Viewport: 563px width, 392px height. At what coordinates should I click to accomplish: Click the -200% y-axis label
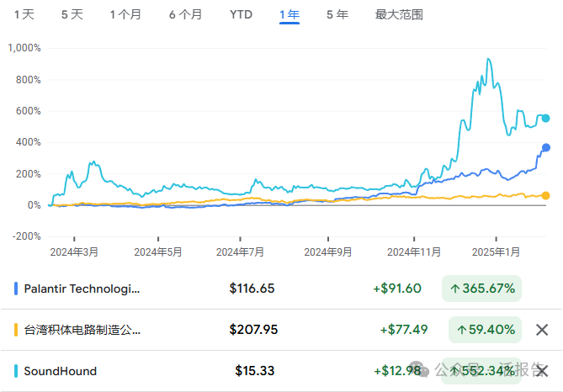tap(27, 236)
